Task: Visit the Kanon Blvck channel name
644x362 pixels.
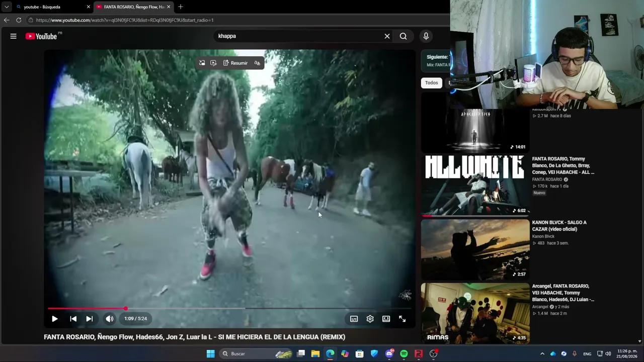Action: click(x=543, y=236)
